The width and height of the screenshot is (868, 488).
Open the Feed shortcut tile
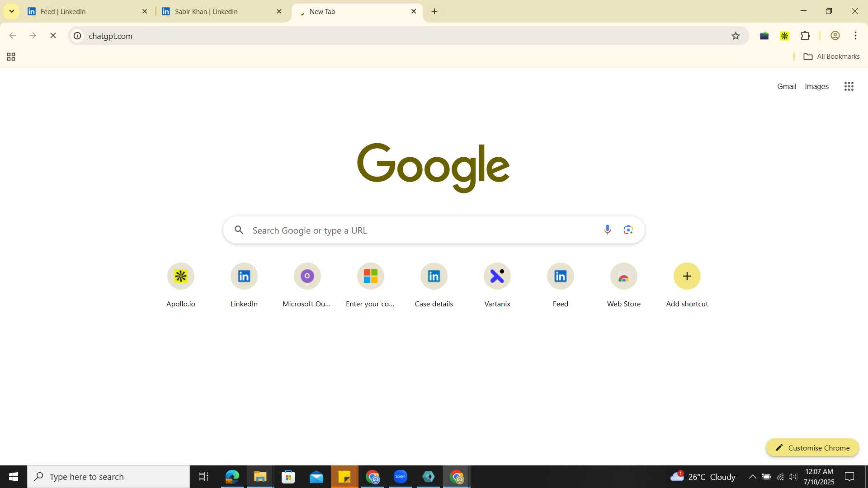[560, 285]
